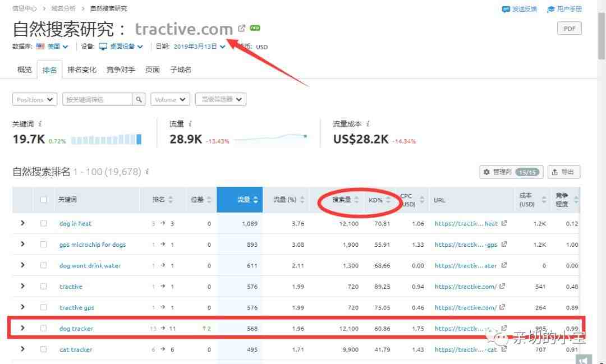Check the tractive gps row checkbox
This screenshot has width=606, height=364.
point(43,307)
